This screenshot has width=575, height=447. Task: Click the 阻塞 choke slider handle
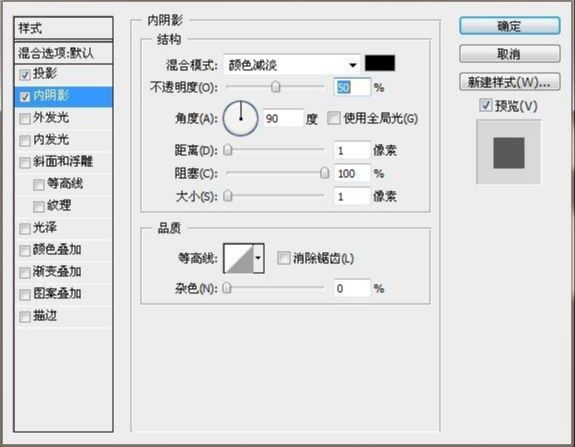(x=325, y=173)
